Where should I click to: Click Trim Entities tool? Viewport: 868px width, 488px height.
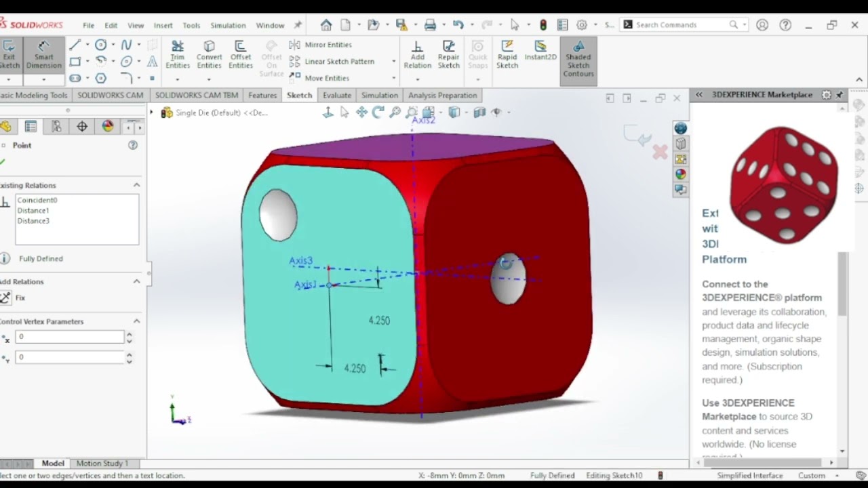(x=178, y=54)
